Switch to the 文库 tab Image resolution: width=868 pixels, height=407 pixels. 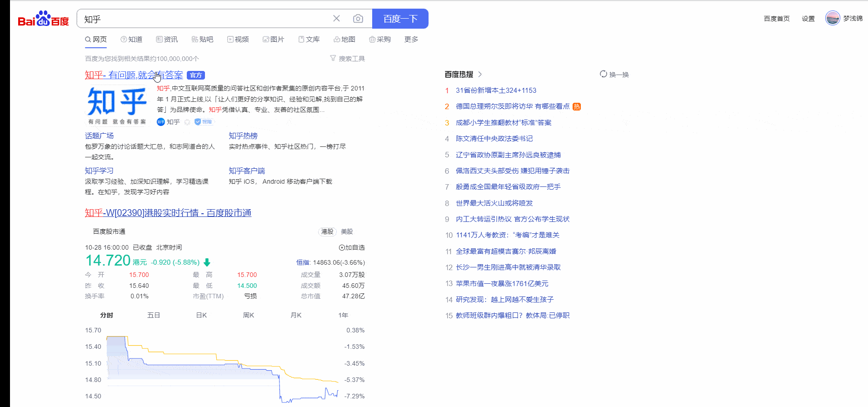coord(309,40)
